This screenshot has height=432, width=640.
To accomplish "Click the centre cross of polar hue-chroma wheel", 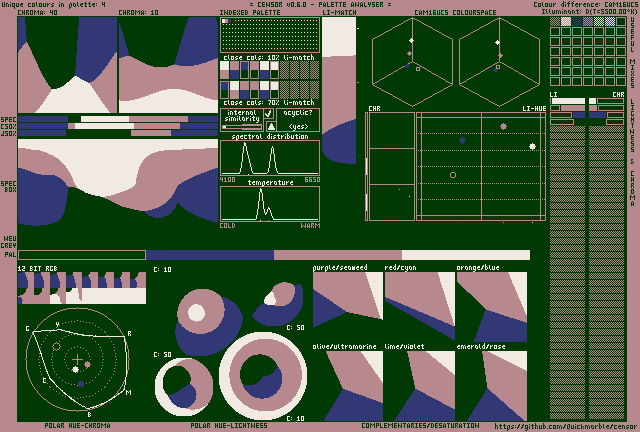I will [x=77, y=360].
